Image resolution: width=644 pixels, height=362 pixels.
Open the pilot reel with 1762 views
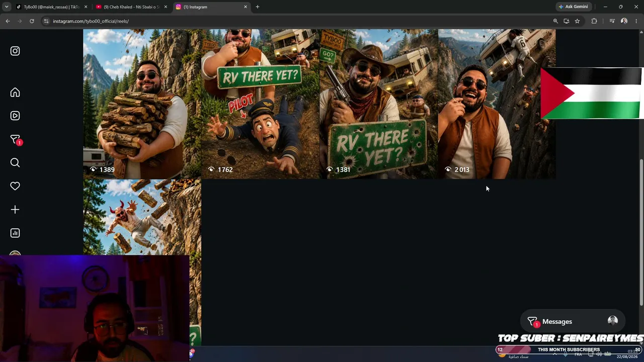pos(260,104)
